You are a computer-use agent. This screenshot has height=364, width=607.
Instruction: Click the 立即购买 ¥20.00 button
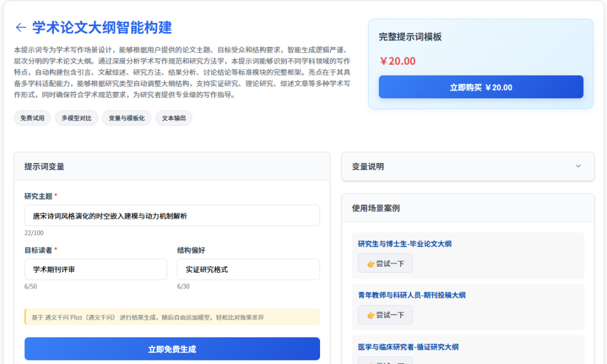(x=481, y=87)
